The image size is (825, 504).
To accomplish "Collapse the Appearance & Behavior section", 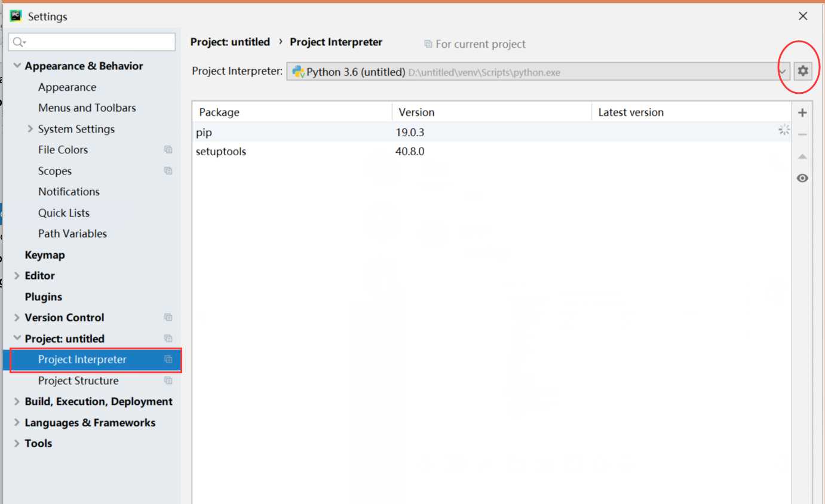I will [17, 66].
